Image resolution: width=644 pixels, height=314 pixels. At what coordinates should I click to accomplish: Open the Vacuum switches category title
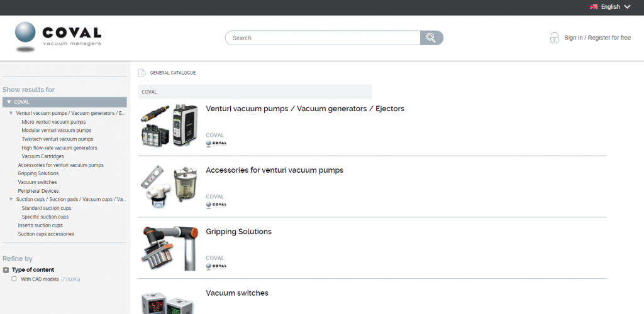point(237,293)
